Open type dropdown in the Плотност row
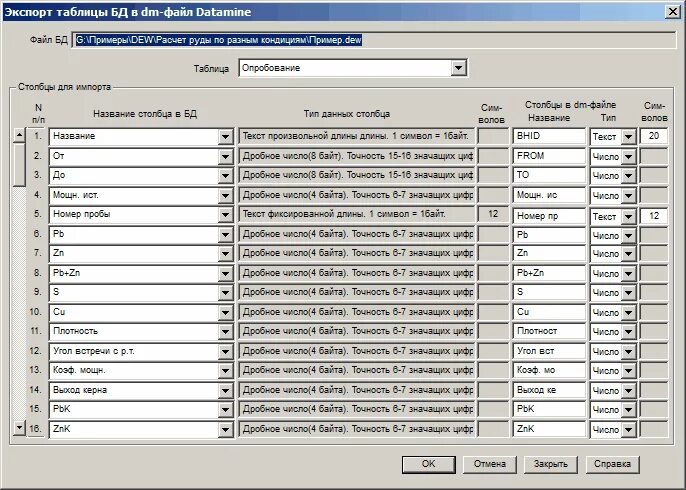The image size is (686, 490). pyautogui.click(x=628, y=332)
